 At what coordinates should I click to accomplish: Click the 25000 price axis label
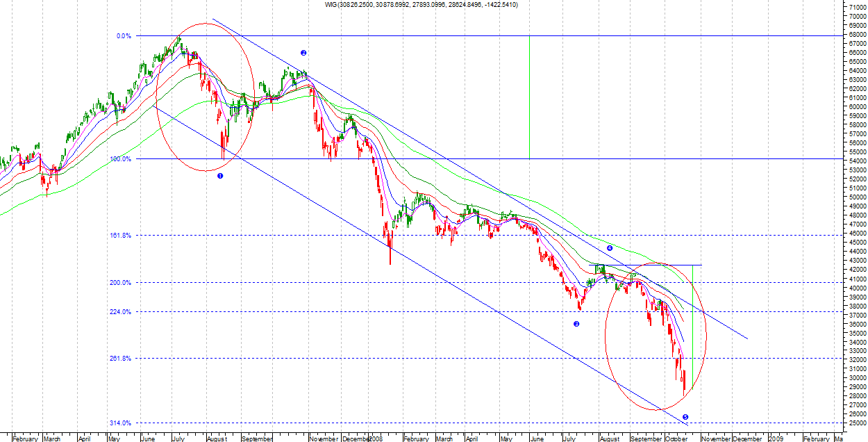point(856,423)
